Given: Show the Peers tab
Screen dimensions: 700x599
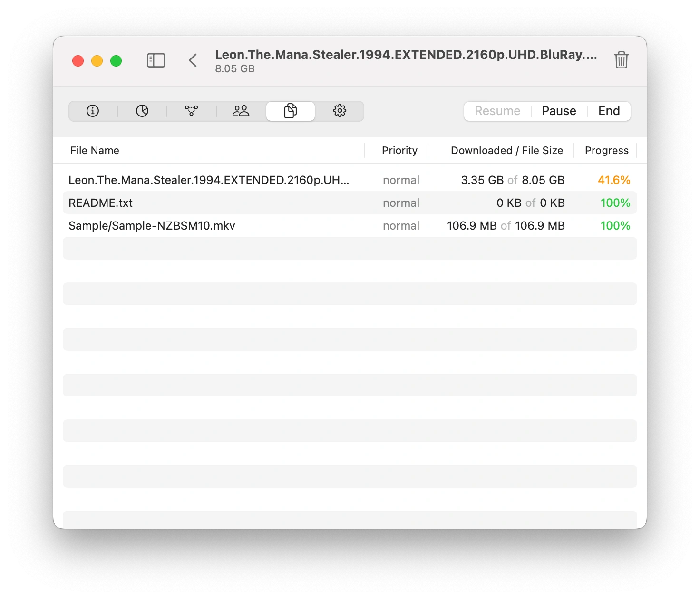Looking at the screenshot, I should pos(241,111).
